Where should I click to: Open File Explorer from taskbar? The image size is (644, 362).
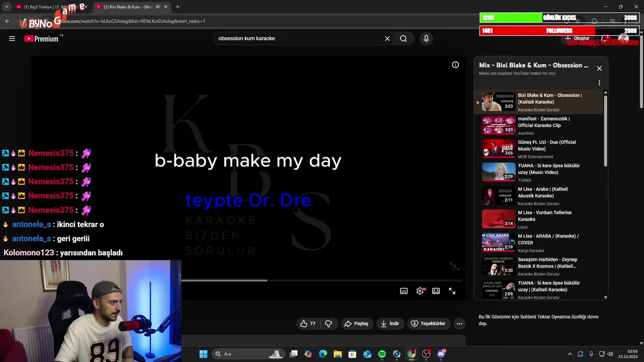(338, 354)
